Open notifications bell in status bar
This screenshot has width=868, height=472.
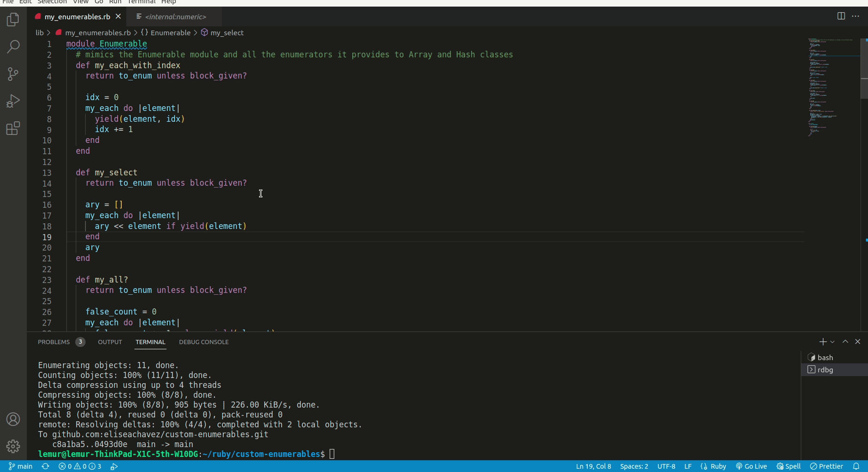coord(860,466)
